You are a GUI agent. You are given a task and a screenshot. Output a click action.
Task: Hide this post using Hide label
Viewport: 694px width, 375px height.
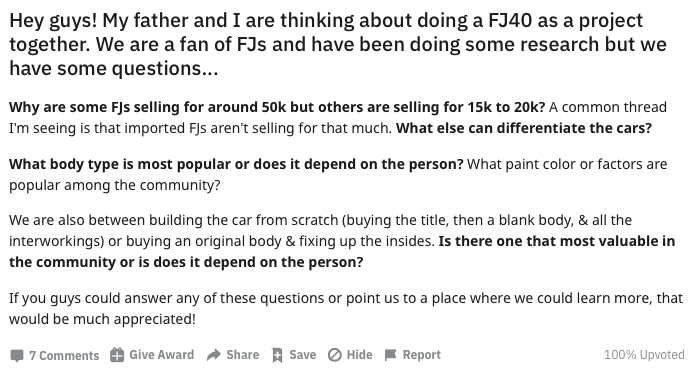359,355
